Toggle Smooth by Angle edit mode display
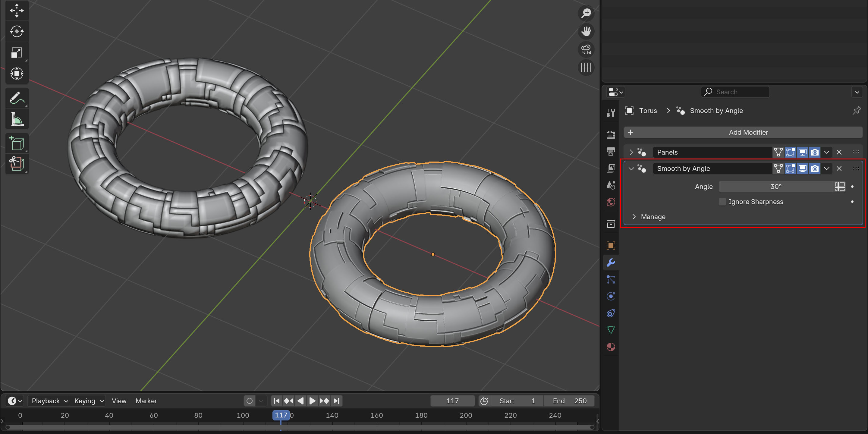Viewport: 868px width, 434px height. tap(790, 168)
